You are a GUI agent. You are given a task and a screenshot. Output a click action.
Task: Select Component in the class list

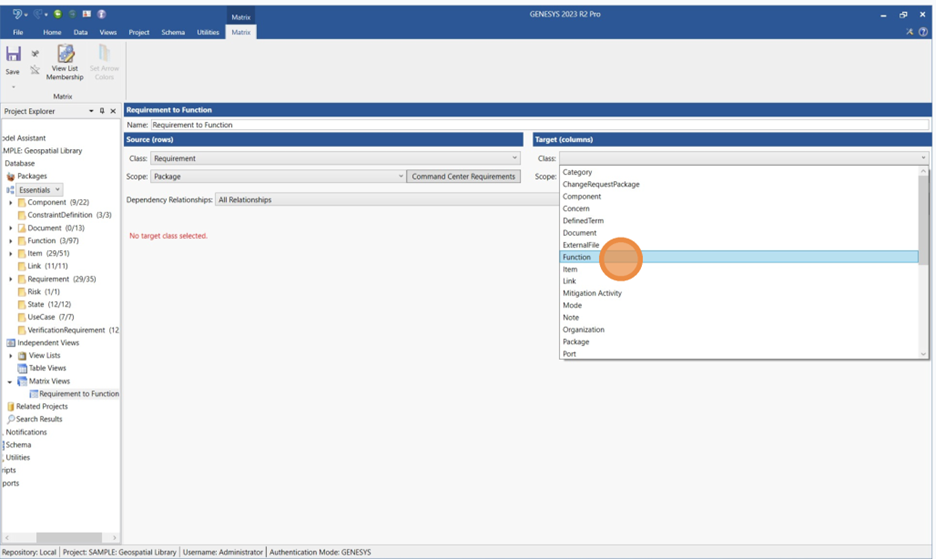(x=739, y=196)
